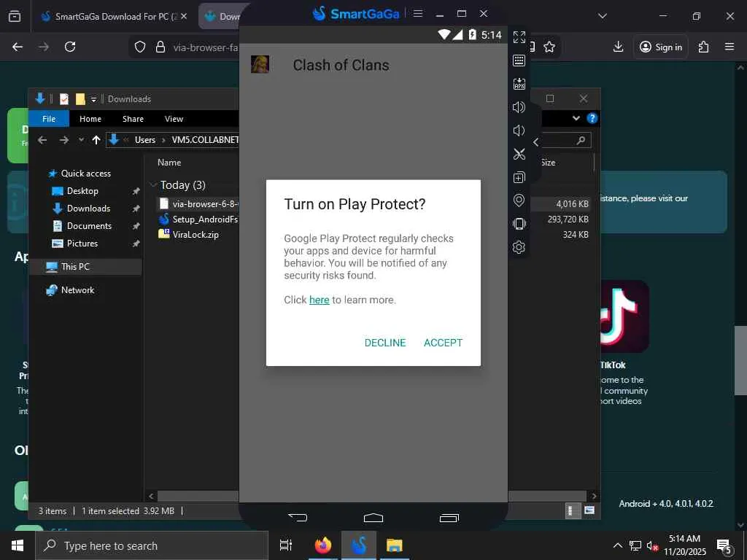Go forward in File Explorer
The height and width of the screenshot is (560, 747).
[64, 140]
